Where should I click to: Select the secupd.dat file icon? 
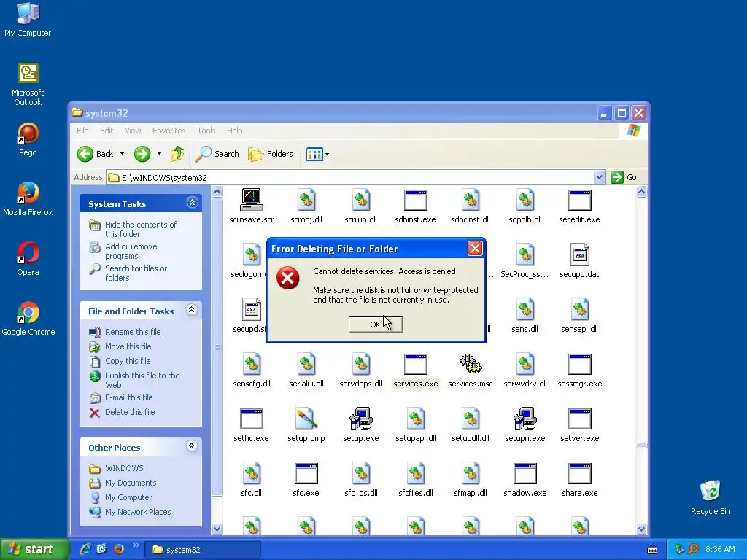coord(579,254)
